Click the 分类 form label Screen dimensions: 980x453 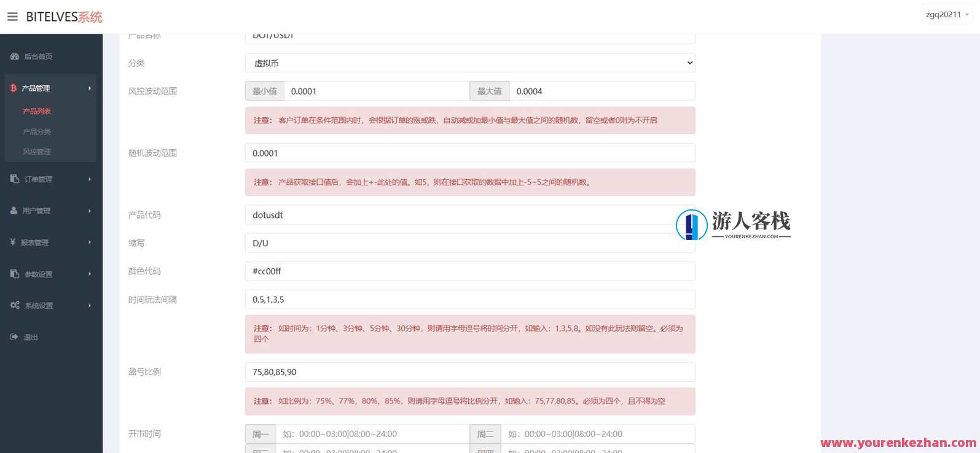pos(136,63)
